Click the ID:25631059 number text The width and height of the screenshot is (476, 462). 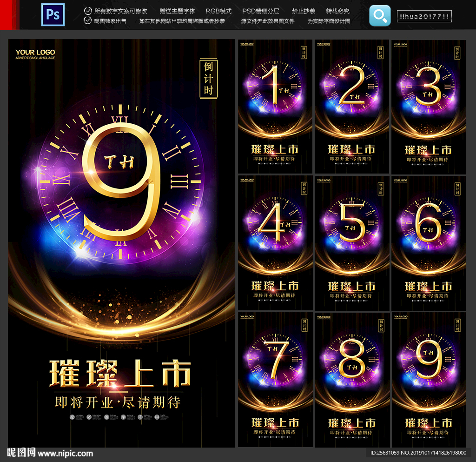click(x=385, y=453)
